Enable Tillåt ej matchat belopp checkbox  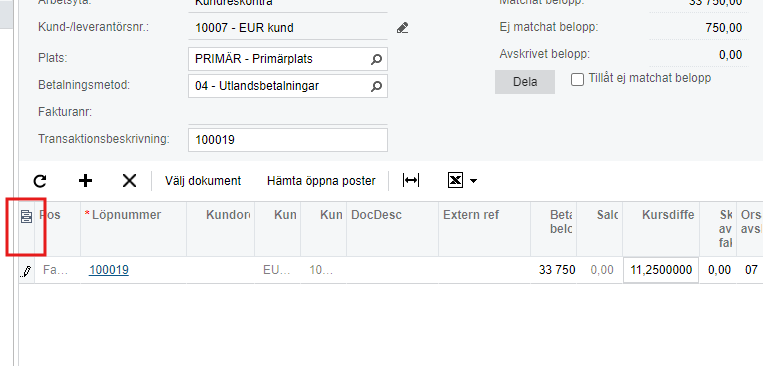pos(578,79)
